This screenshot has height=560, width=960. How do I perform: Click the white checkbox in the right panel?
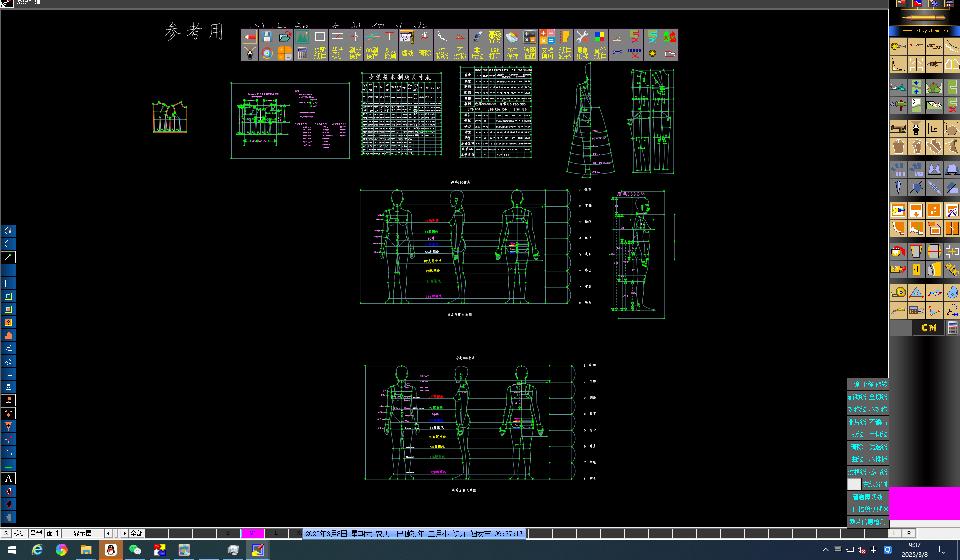tap(854, 484)
